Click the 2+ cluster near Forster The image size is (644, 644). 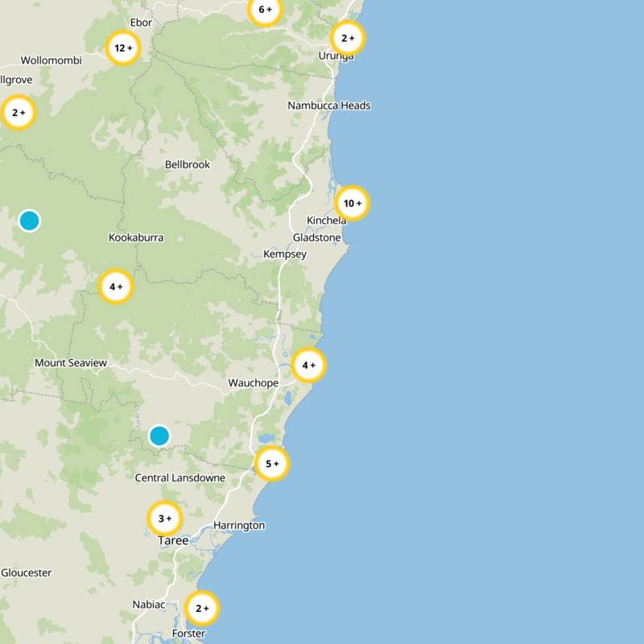point(202,609)
